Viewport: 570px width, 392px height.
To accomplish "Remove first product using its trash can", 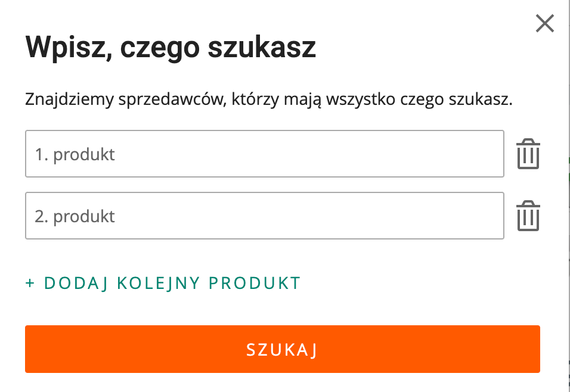I will [528, 154].
